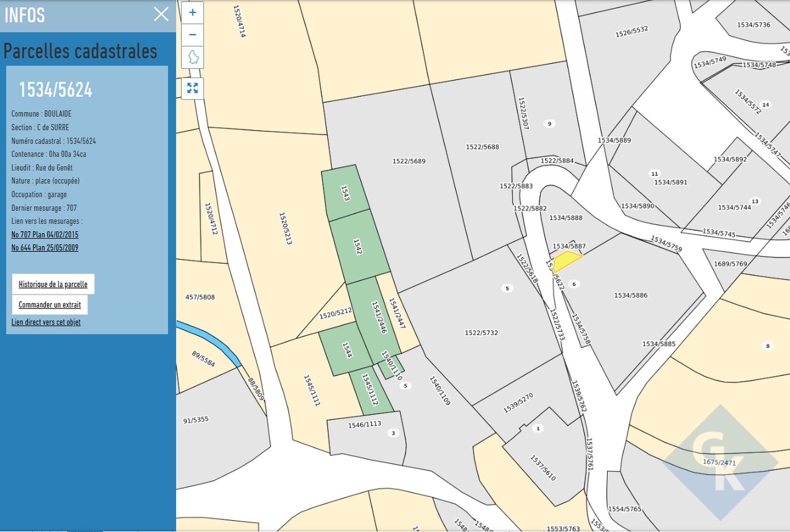The image size is (790, 532).
Task: Click the Luxembourg full-extent icon
Action: click(192, 57)
